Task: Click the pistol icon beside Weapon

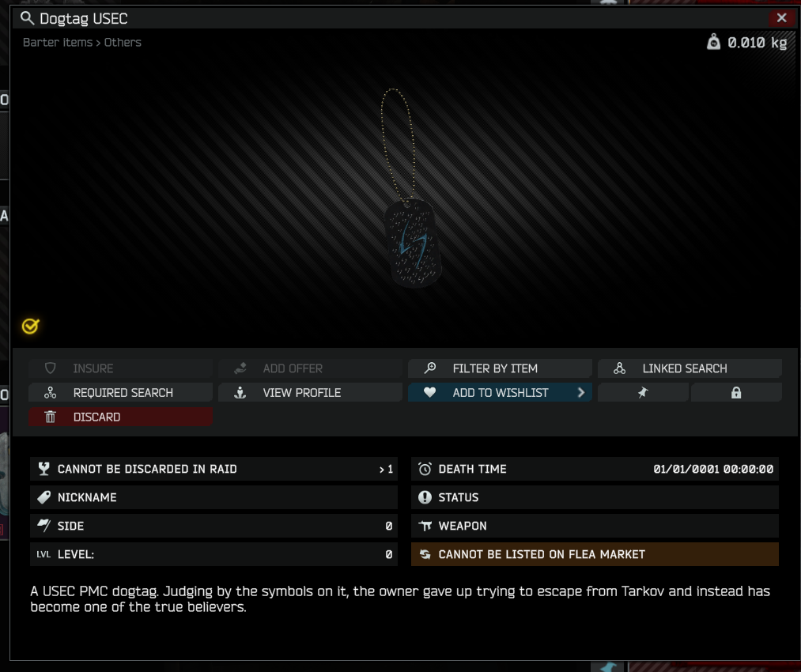Action: click(x=425, y=526)
